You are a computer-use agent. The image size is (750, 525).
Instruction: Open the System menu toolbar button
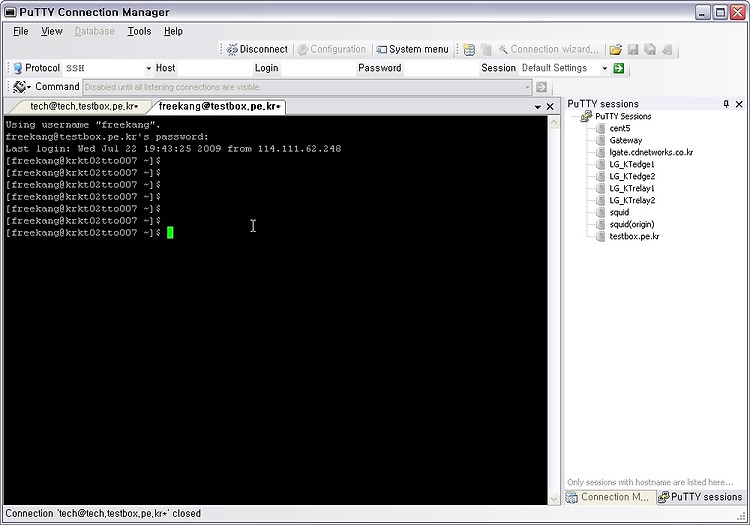tap(412, 49)
